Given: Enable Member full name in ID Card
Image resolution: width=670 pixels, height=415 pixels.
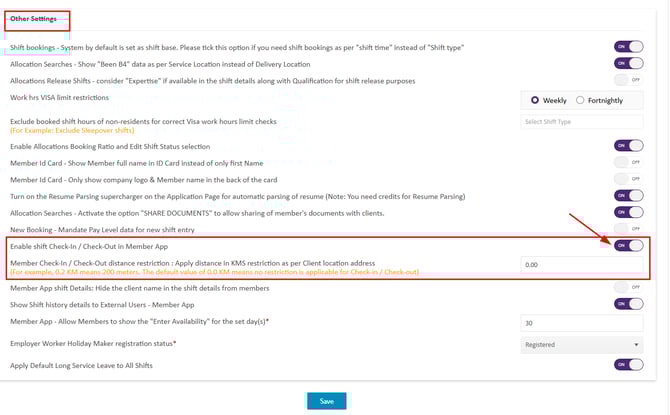Looking at the screenshot, I should pos(628,162).
